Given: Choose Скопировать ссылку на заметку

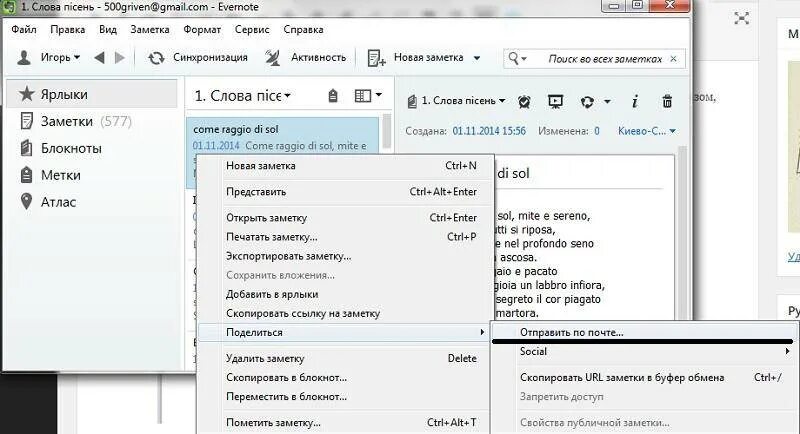Looking at the screenshot, I should click(x=345, y=313).
